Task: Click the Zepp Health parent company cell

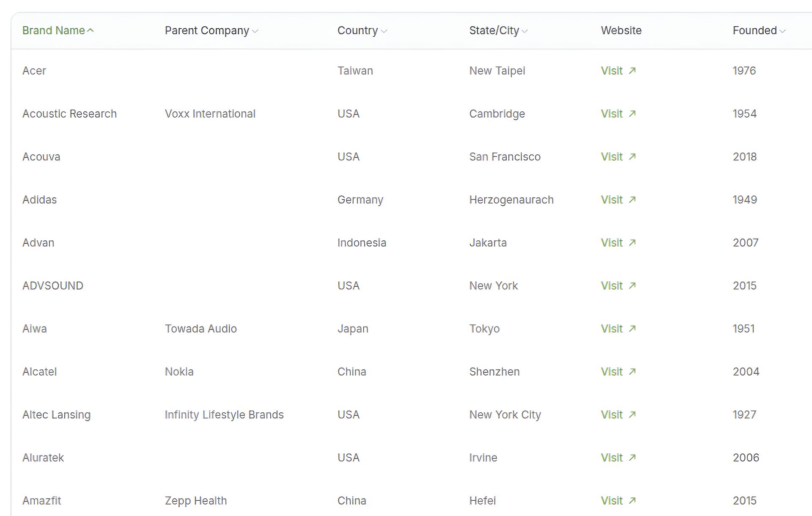Action: [x=196, y=501]
